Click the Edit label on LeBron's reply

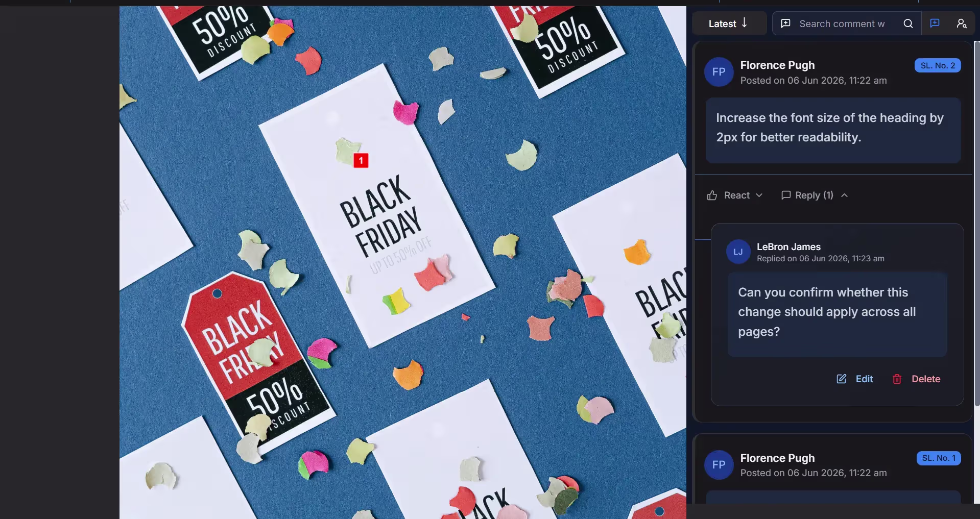[x=864, y=379]
